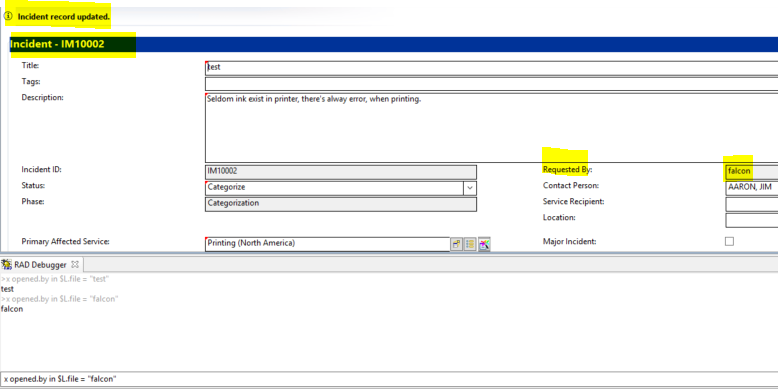Click the Contact Person label
The width and height of the screenshot is (778, 389).
[571, 186]
